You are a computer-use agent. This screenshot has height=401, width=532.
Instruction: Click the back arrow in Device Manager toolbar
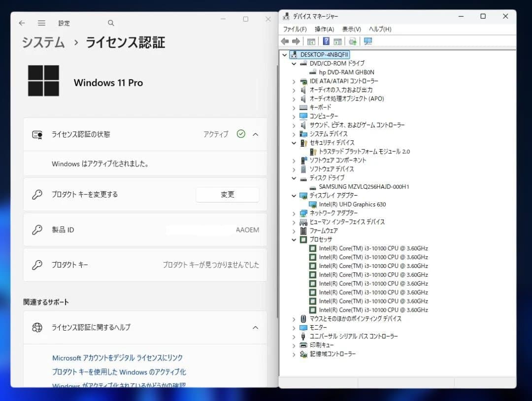pos(285,41)
